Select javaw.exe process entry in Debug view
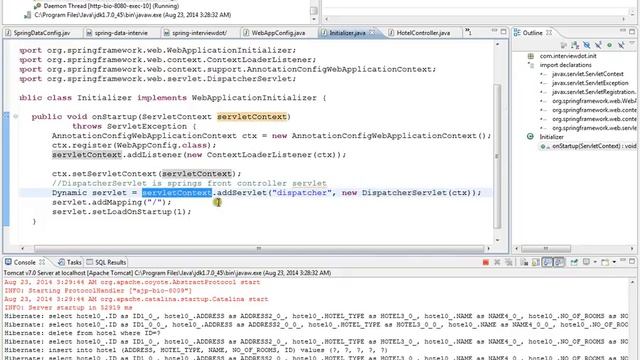The height and width of the screenshot is (360, 640). [128, 15]
